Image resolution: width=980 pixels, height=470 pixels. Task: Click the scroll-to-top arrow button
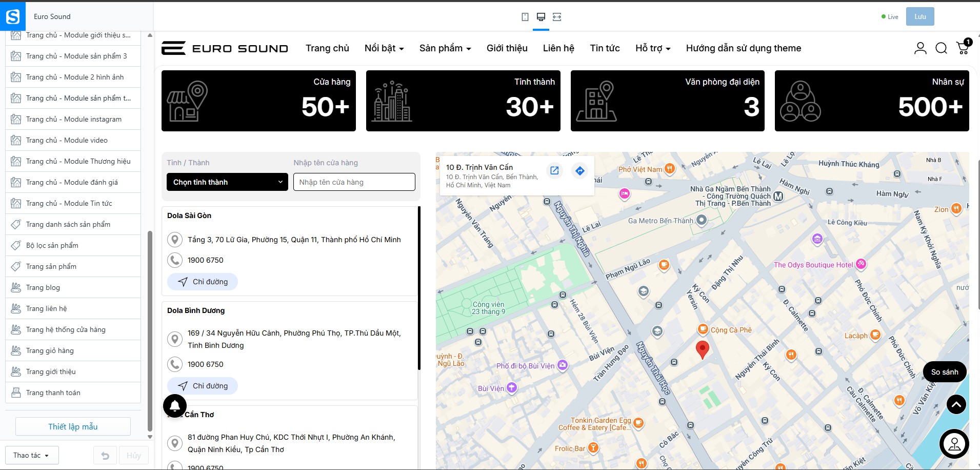click(956, 404)
